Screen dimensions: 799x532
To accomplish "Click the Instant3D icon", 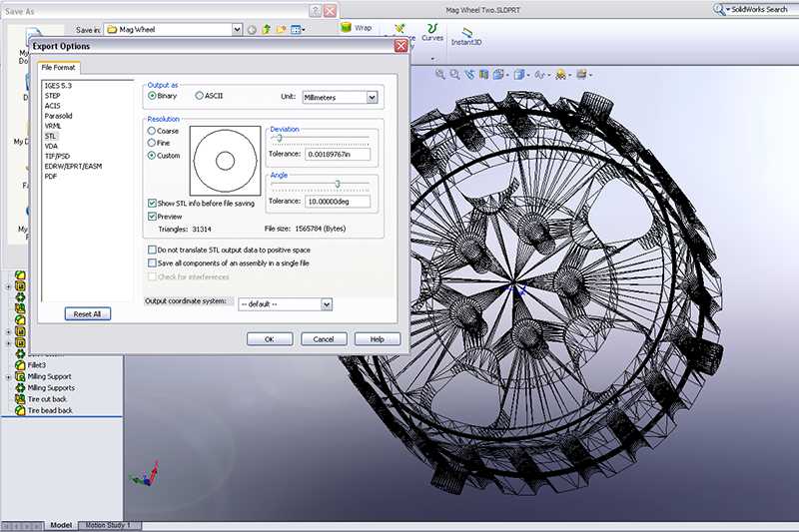I will click(x=466, y=30).
